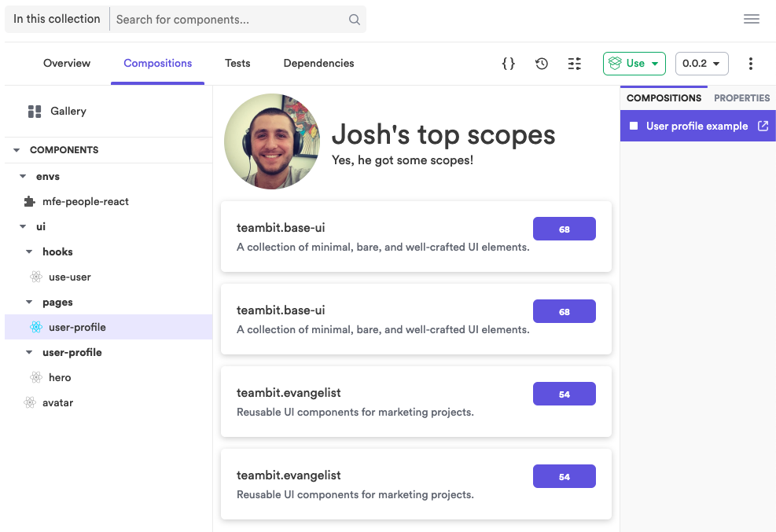Click the pages folder label

point(57,302)
